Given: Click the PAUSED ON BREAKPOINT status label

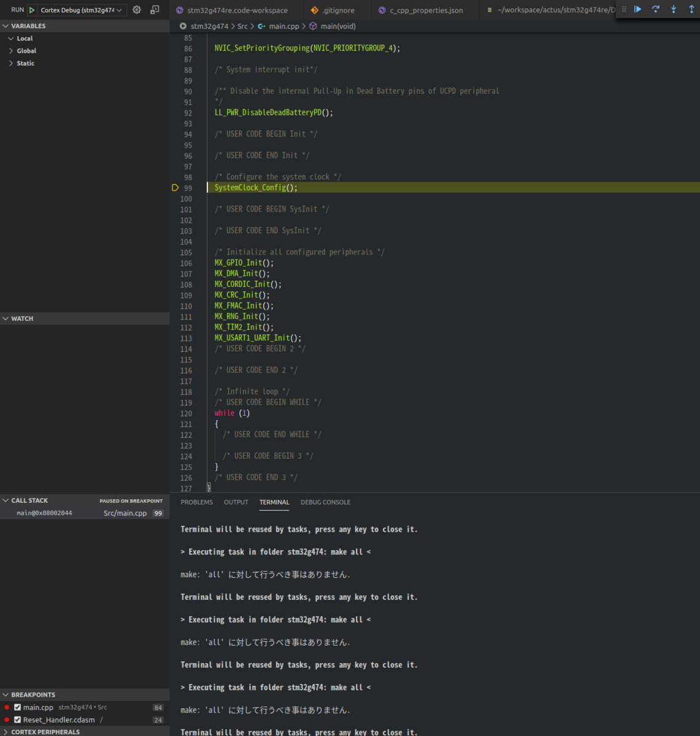Looking at the screenshot, I should 131,501.
